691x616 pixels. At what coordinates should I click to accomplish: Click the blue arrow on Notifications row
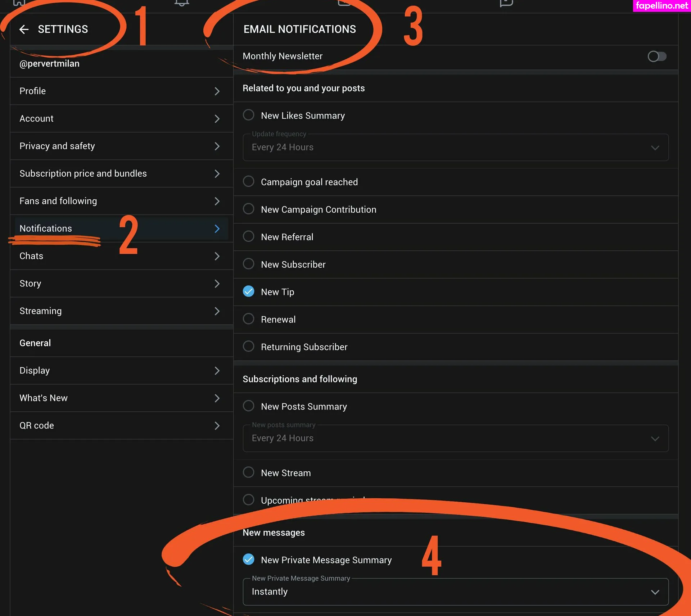click(x=217, y=229)
